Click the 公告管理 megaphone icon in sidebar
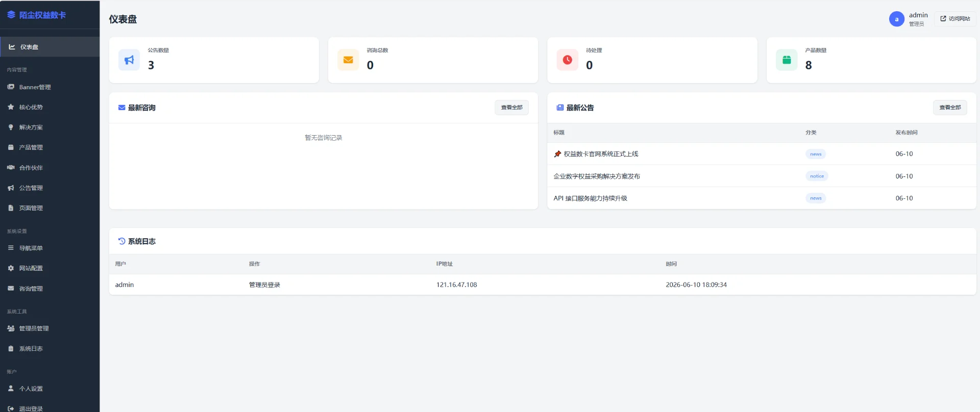The image size is (980, 412). [x=11, y=188]
